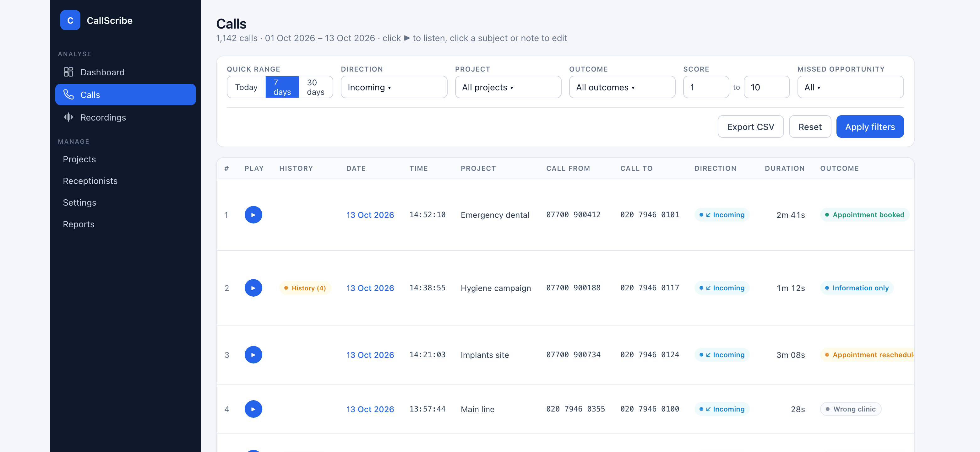Screen dimensions: 980x452
Task: Open the Direction dropdown showing Incoming
Action: click(x=394, y=87)
